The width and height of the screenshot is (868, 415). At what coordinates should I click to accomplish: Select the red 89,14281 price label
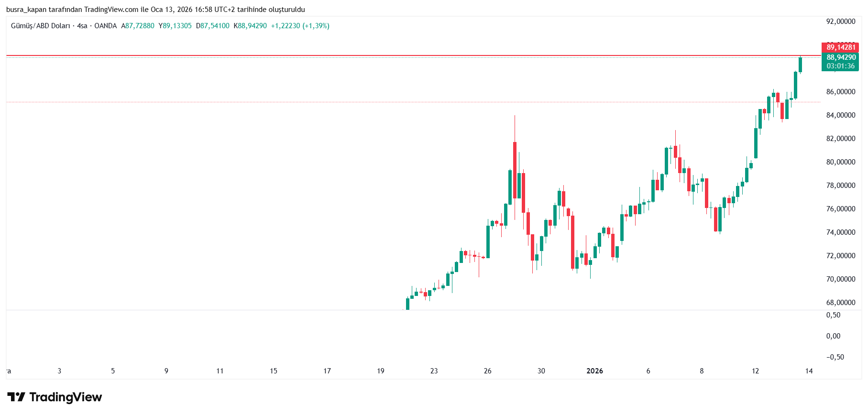[840, 47]
